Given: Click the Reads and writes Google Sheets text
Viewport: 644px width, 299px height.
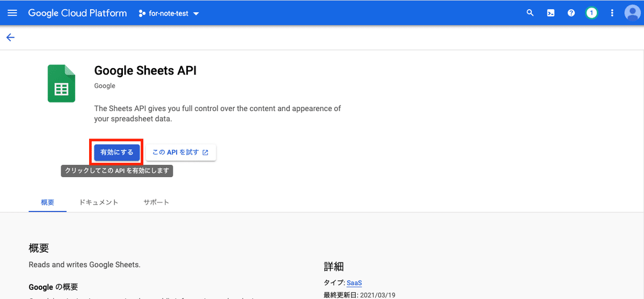Looking at the screenshot, I should pos(84,265).
